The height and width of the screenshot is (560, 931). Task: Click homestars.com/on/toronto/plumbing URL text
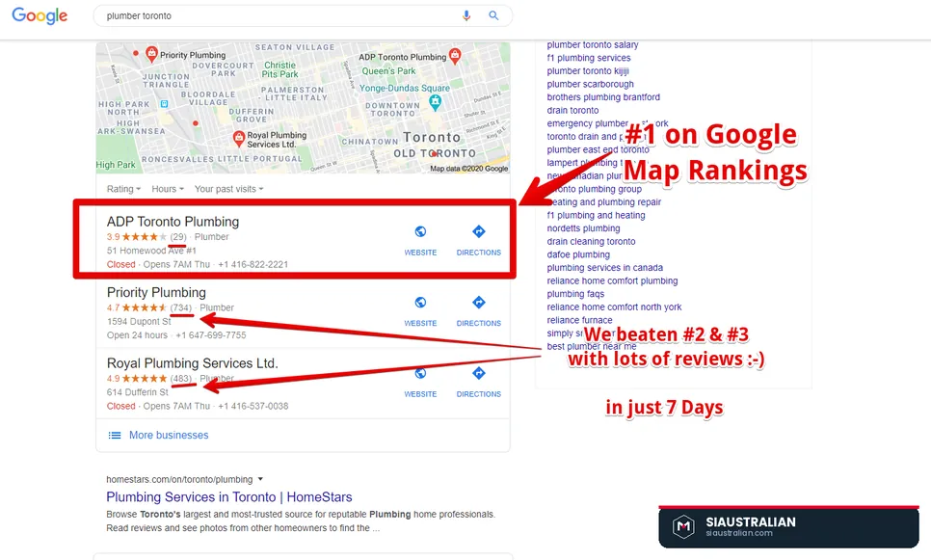(x=179, y=479)
